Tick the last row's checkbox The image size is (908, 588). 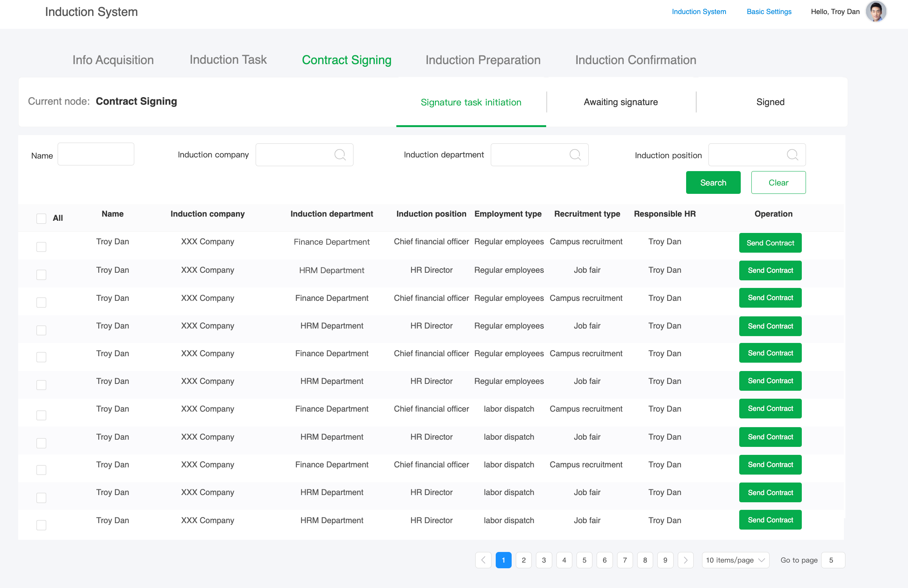click(x=41, y=525)
